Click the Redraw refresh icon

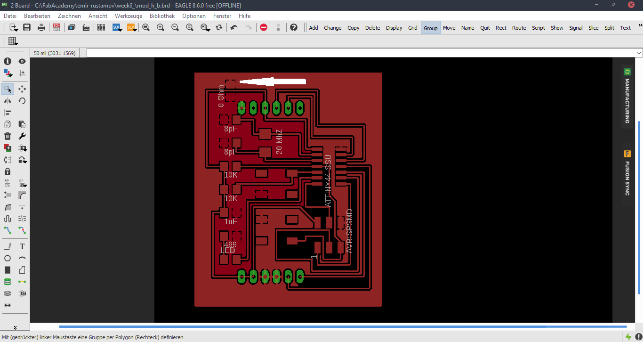click(x=219, y=27)
